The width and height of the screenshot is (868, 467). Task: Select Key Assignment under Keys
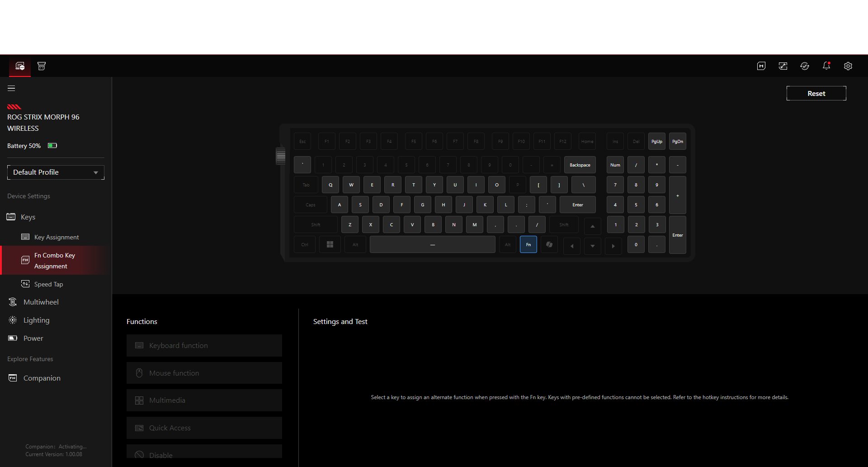57,237
